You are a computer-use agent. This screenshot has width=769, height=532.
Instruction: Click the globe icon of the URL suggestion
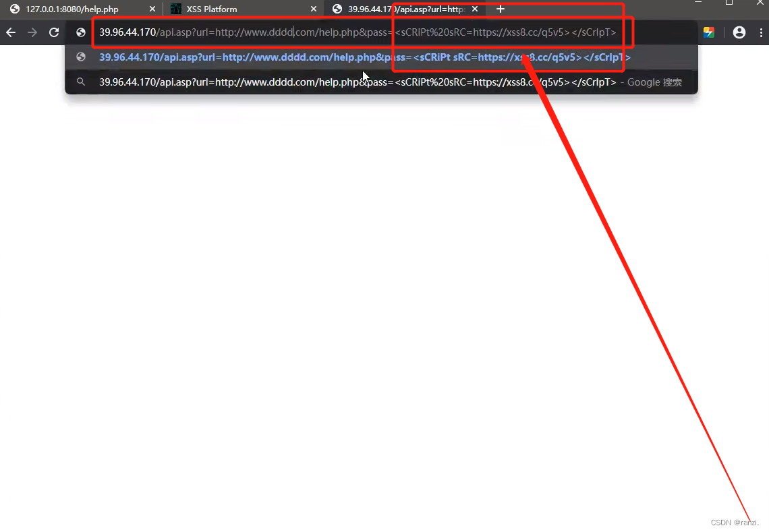coord(81,57)
